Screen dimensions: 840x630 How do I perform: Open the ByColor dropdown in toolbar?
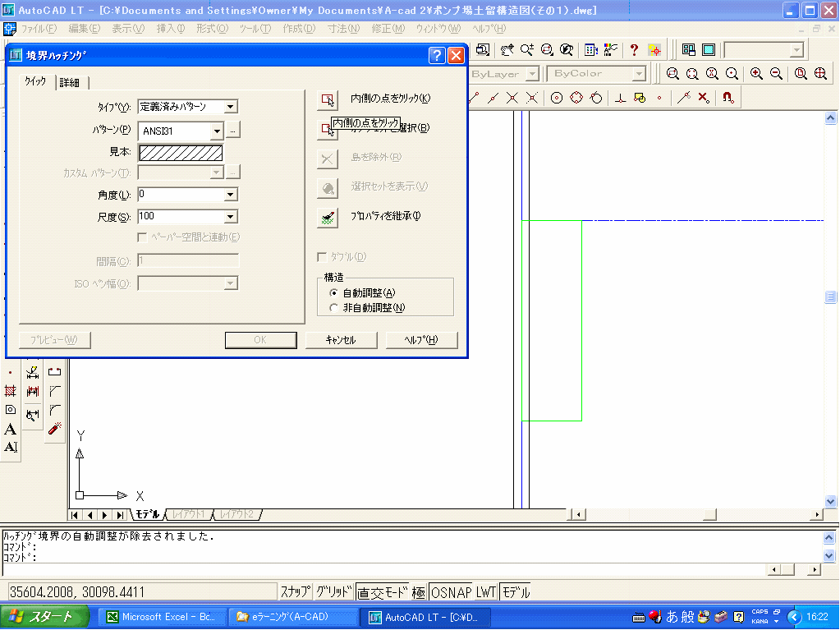click(x=639, y=73)
